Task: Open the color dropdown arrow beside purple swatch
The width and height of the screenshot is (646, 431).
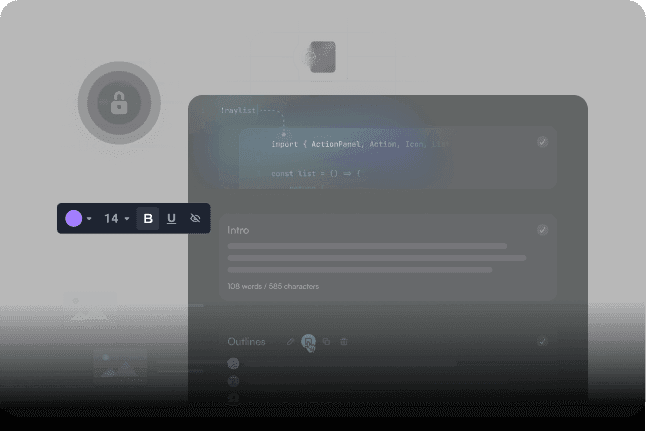Action: pos(89,219)
